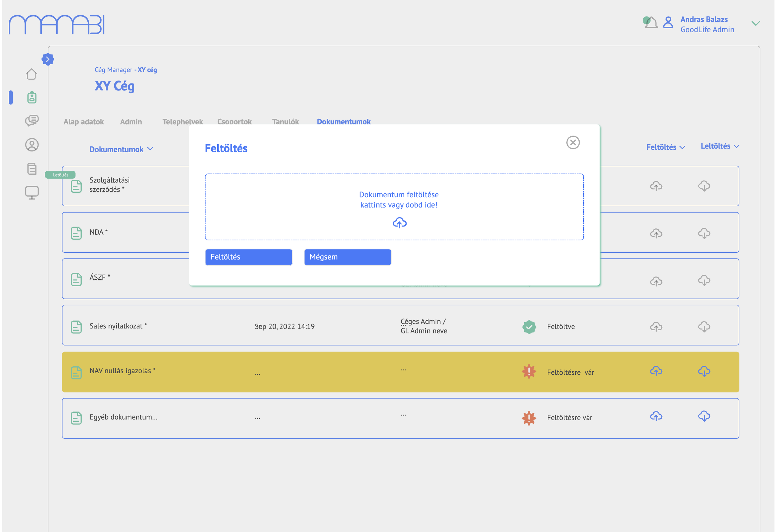The image size is (777, 532).
Task: Expand the sidebar with the blue arrow toggle
Action: 48,60
